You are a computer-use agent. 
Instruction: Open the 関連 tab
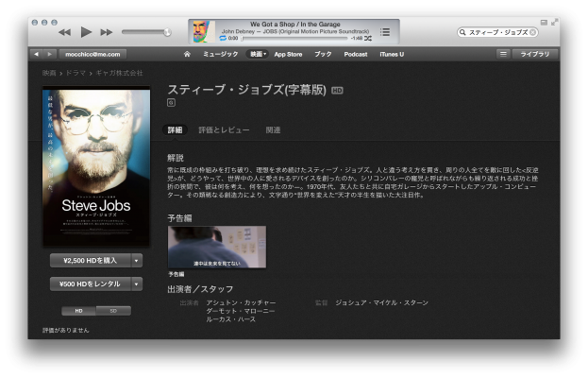[x=273, y=129]
